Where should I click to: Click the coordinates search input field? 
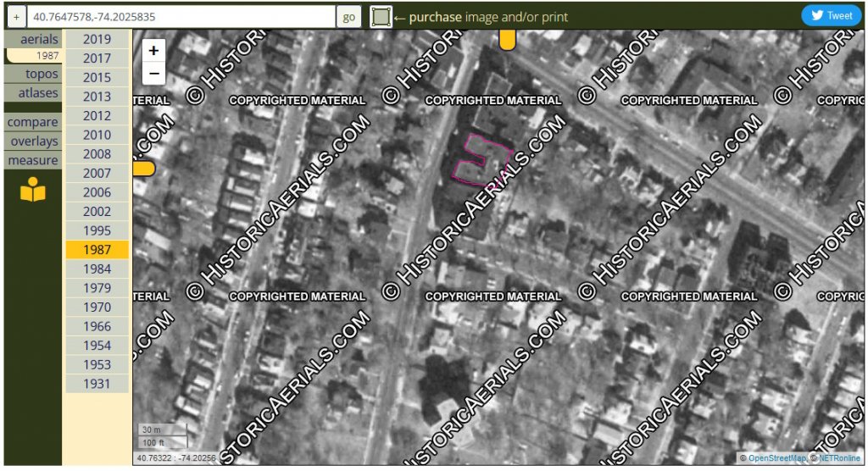tap(181, 16)
